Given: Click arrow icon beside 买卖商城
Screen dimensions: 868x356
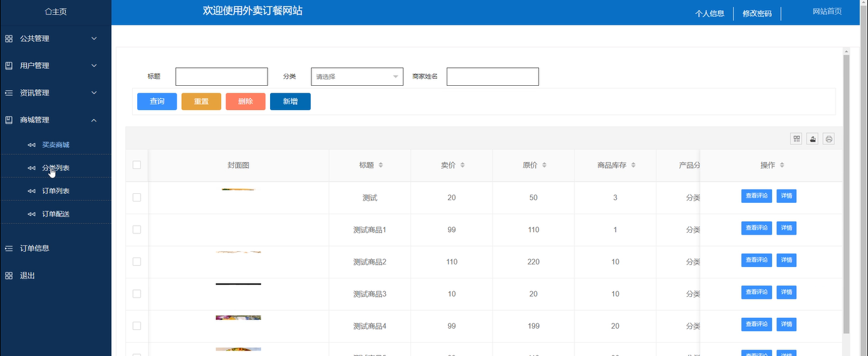Looking at the screenshot, I should 32,145.
